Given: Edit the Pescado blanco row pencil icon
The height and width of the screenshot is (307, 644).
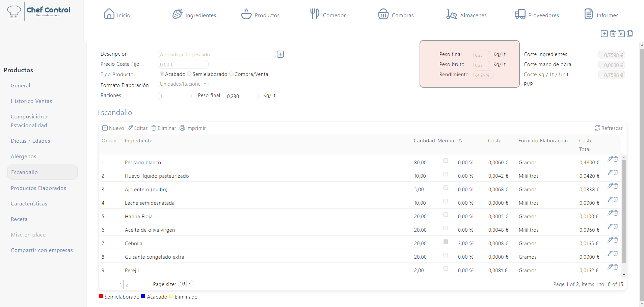Looking at the screenshot, I should click(x=610, y=159).
